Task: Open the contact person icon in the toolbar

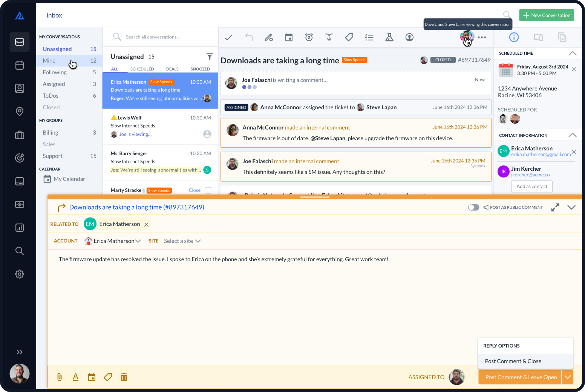Action: pos(409,37)
